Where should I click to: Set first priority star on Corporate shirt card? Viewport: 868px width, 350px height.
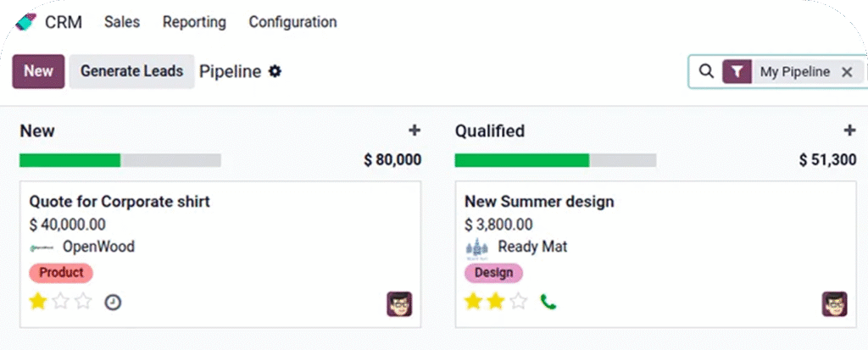(37, 302)
